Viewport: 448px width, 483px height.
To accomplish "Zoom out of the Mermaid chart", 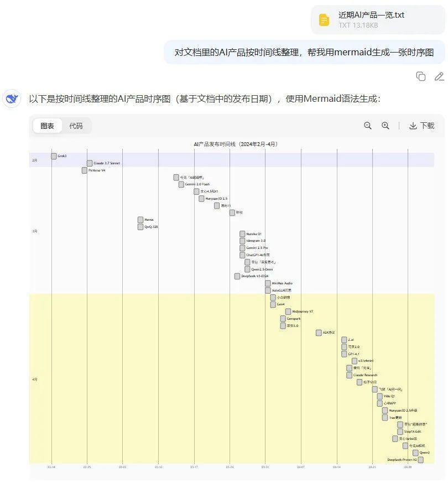I will [368, 126].
